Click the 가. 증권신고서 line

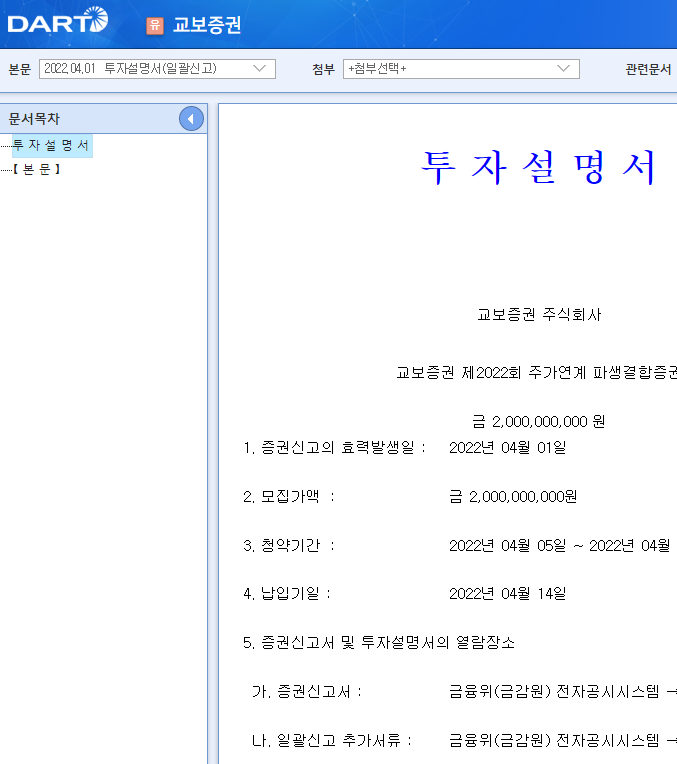click(x=307, y=691)
